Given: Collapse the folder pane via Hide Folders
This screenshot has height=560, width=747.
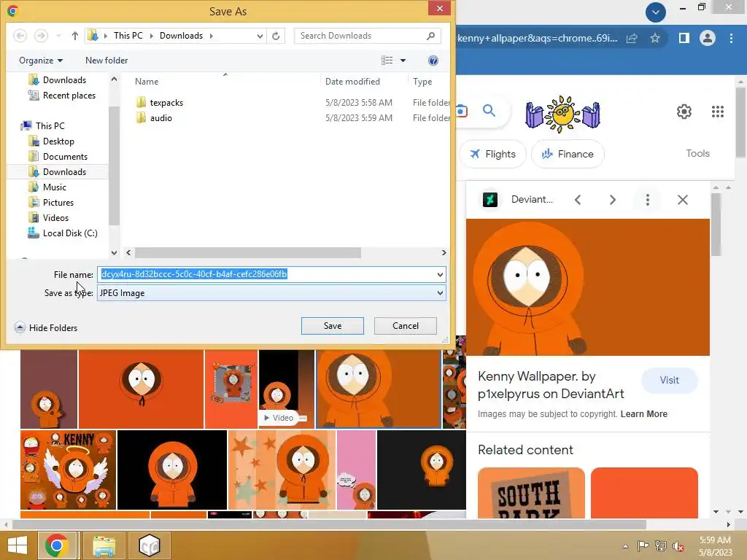Looking at the screenshot, I should 46,327.
